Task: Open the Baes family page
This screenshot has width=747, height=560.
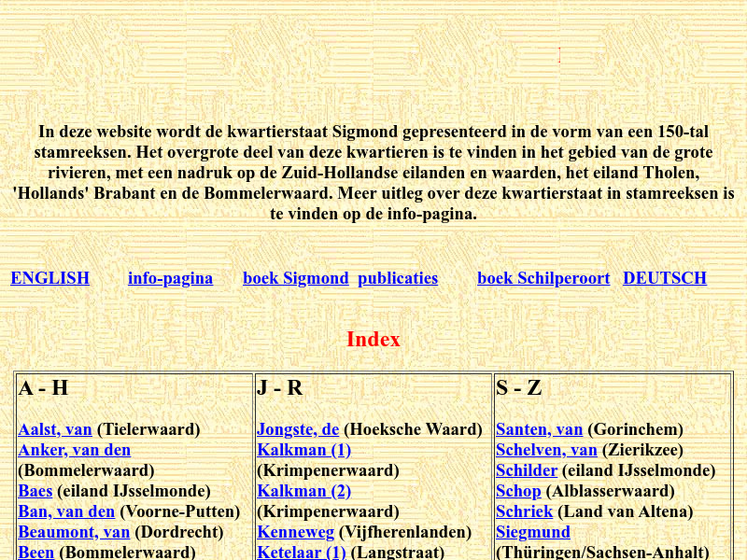Action: click(x=35, y=491)
